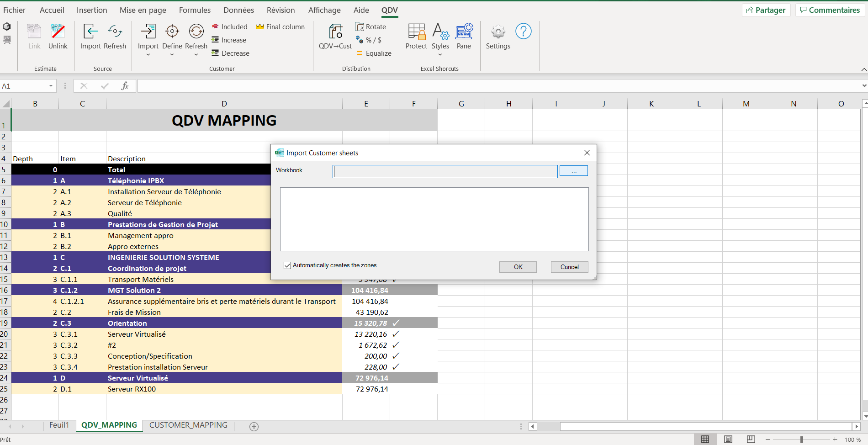This screenshot has width=868, height=445.
Task: Click the select-all corner of the sheet
Action: click(x=5, y=104)
